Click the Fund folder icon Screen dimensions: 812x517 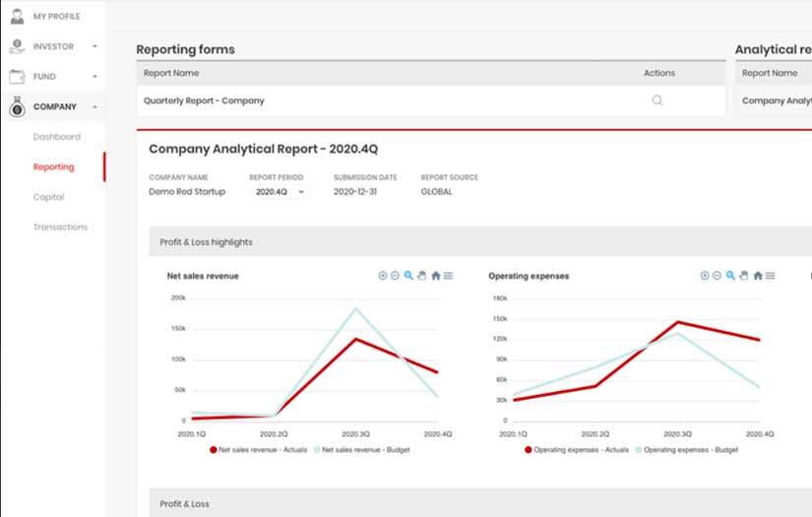(17, 76)
